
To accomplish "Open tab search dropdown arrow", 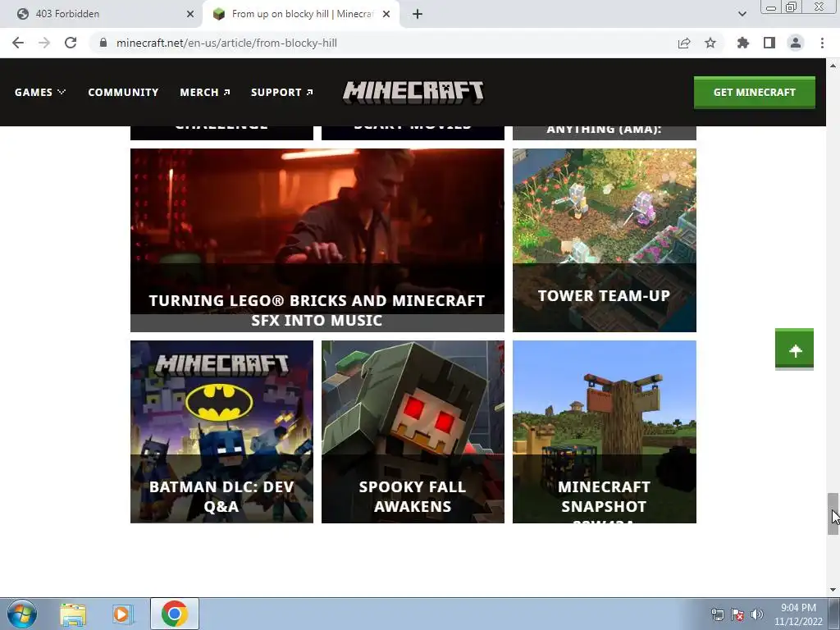I will click(x=742, y=14).
